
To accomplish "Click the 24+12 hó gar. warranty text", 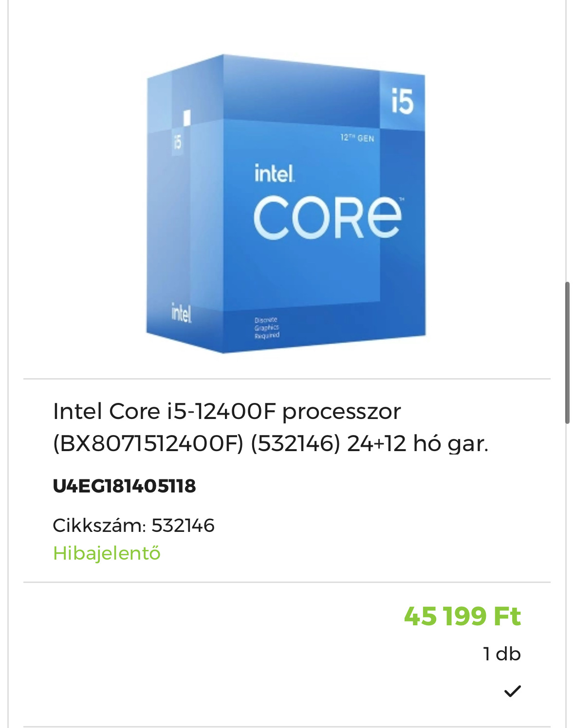I will [417, 443].
